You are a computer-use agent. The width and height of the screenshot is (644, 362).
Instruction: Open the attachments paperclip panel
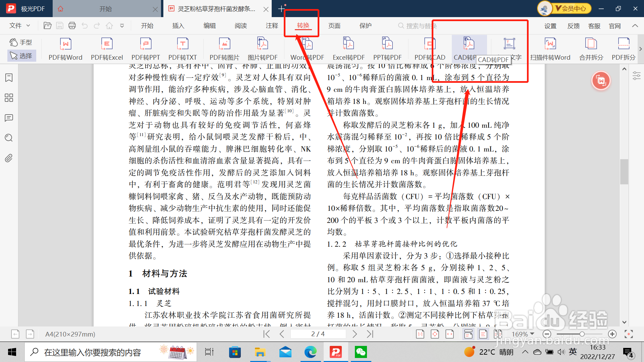coord(9,158)
